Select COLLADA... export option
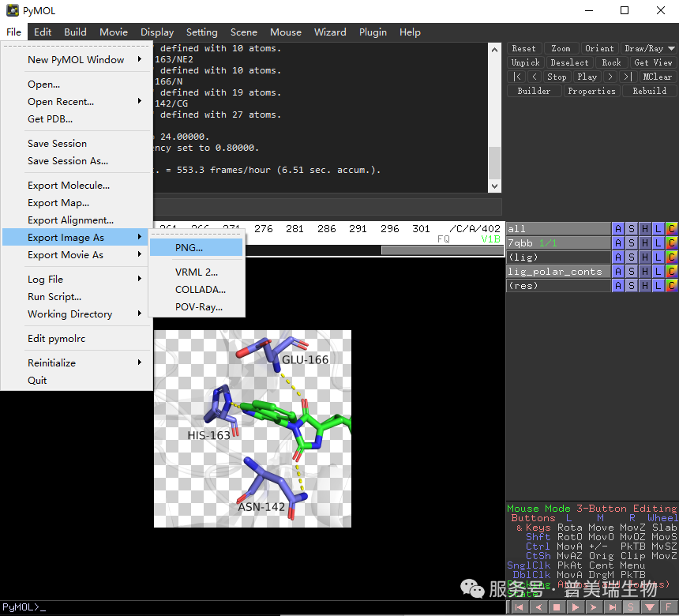This screenshot has height=616, width=679. [x=196, y=290]
